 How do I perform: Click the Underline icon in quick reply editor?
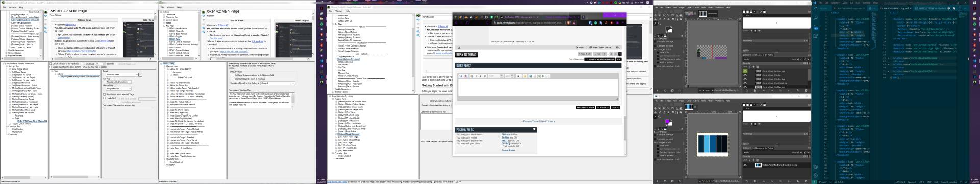click(485, 76)
